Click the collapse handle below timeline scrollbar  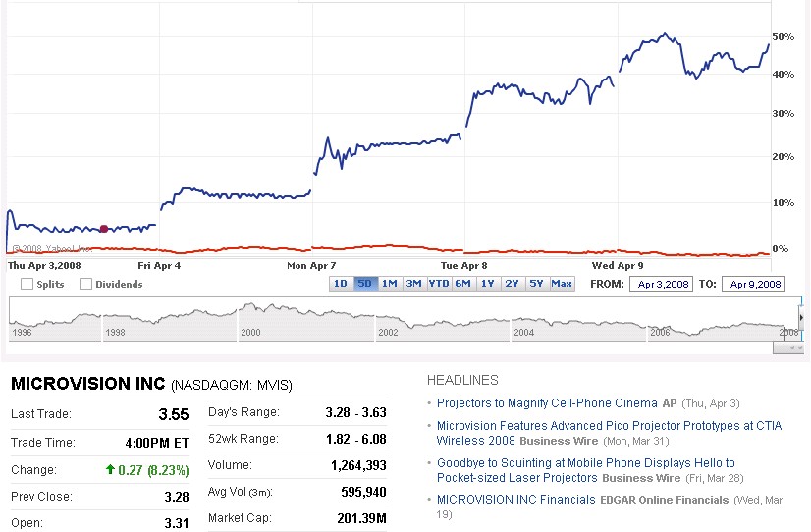tap(788, 349)
